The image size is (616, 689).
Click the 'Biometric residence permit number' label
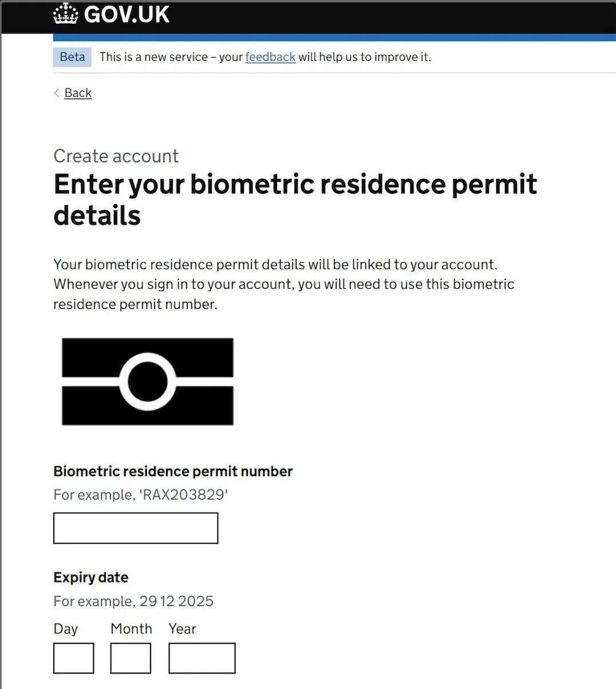[x=173, y=471]
